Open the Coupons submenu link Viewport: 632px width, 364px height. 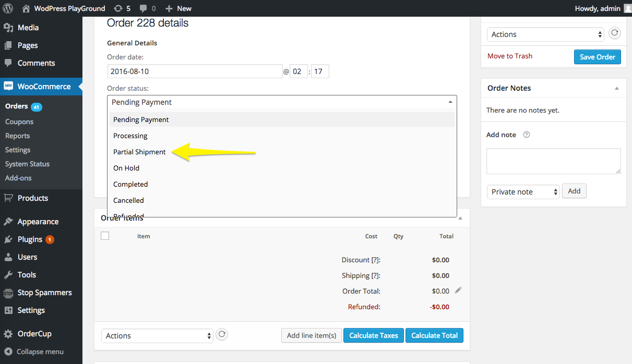(x=19, y=122)
